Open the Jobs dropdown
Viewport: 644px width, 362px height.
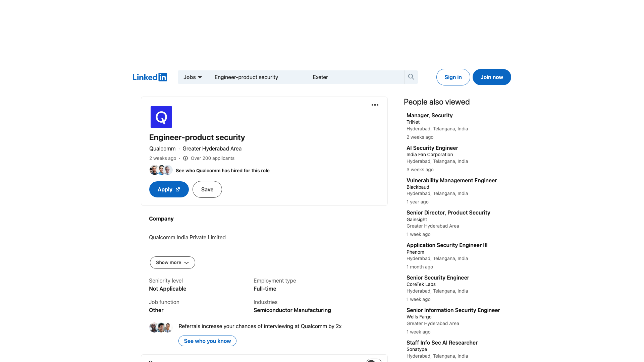click(x=193, y=77)
